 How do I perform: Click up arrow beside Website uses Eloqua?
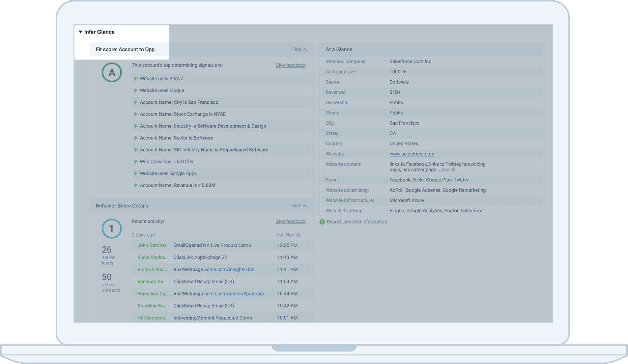click(135, 91)
